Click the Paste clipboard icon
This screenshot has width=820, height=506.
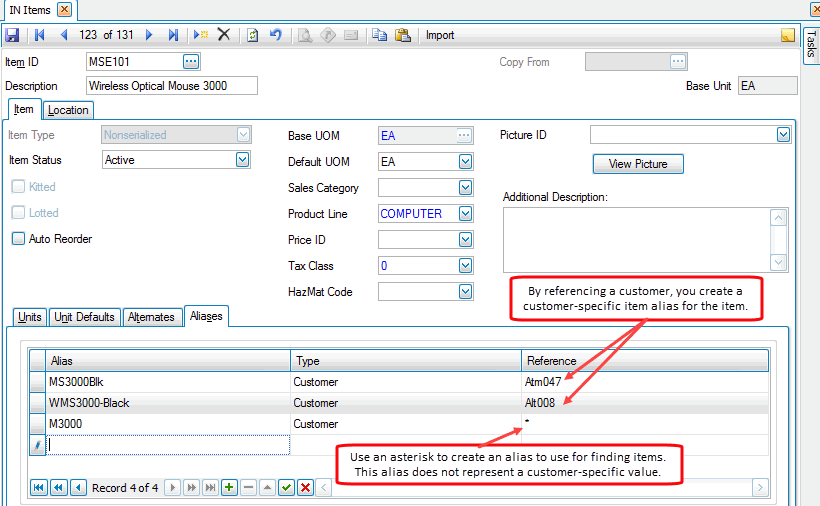402,35
